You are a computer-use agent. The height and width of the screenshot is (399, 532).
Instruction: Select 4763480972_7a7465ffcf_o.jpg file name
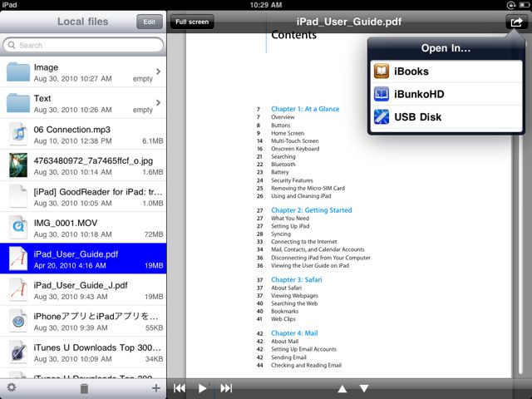pos(93,160)
